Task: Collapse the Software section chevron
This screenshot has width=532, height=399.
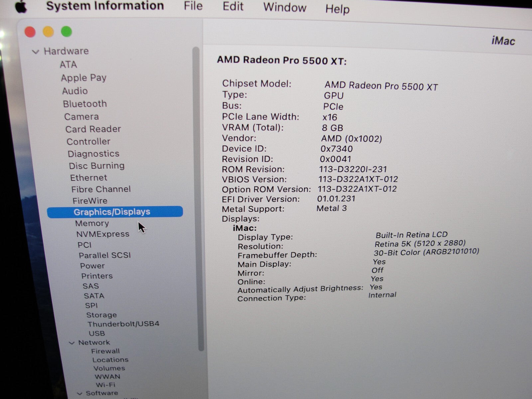Action: point(79,393)
